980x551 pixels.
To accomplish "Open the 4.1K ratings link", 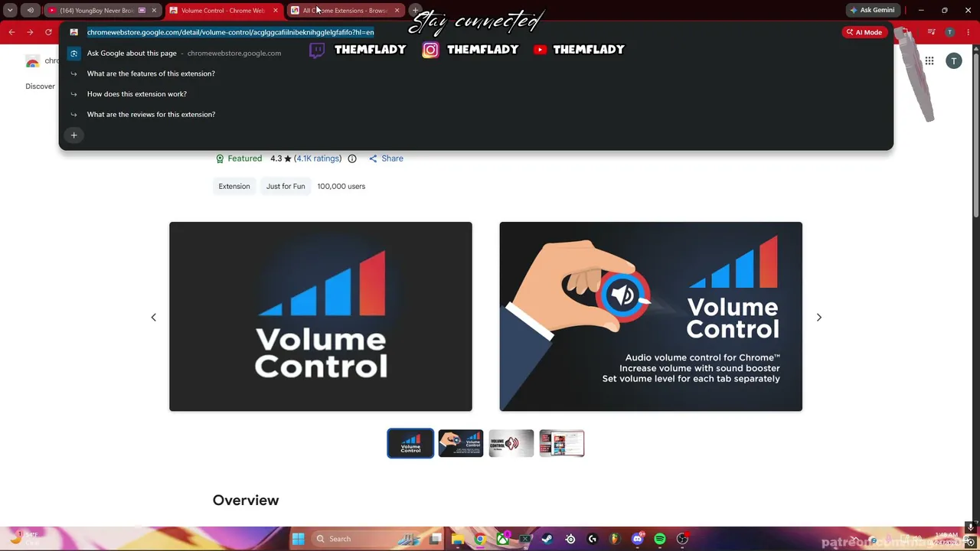I will pos(318,158).
